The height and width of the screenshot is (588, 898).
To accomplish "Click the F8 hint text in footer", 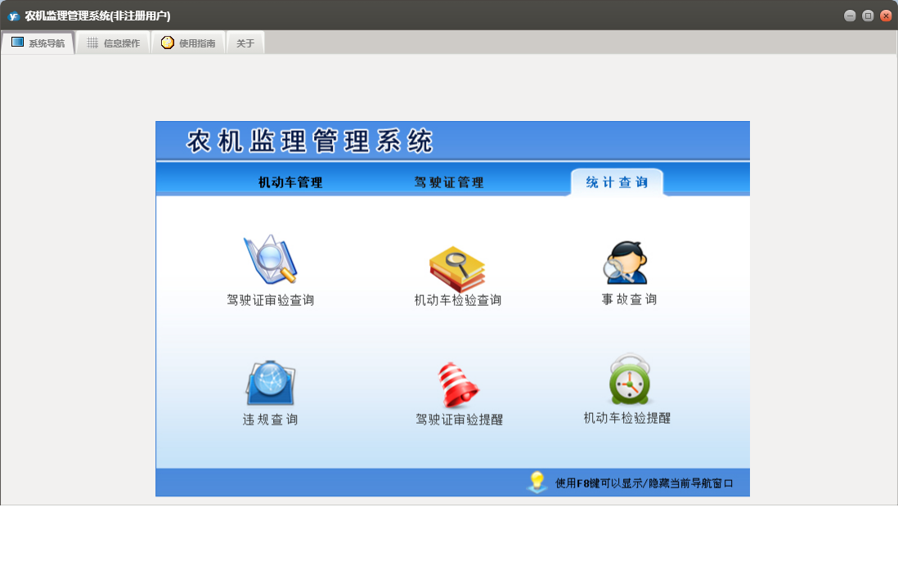I will coord(644,483).
